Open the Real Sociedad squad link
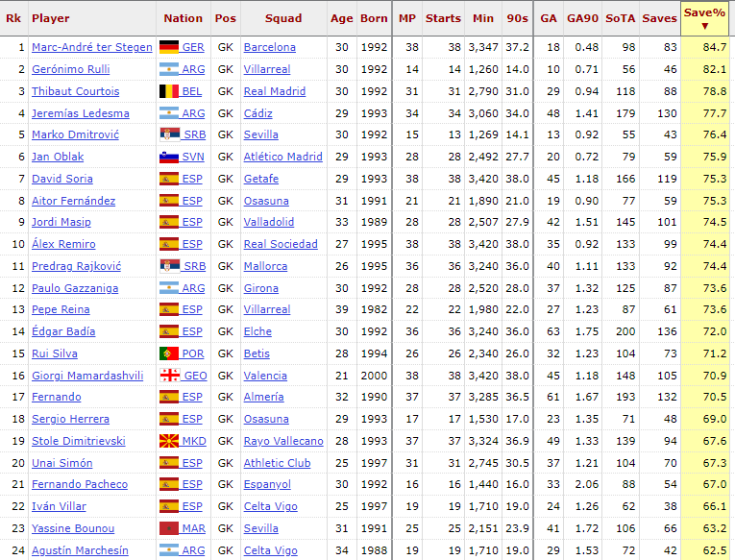The image size is (735, 560). [281, 244]
